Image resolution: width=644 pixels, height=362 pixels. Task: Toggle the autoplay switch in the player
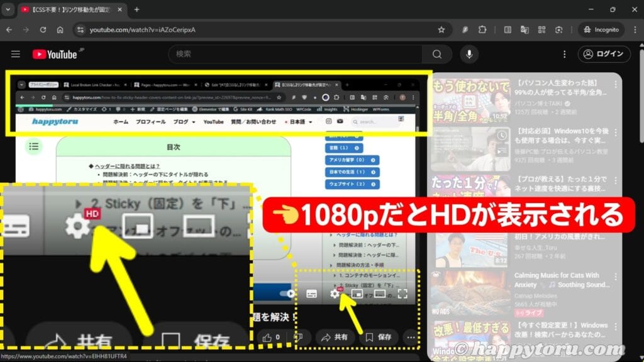[x=287, y=293]
